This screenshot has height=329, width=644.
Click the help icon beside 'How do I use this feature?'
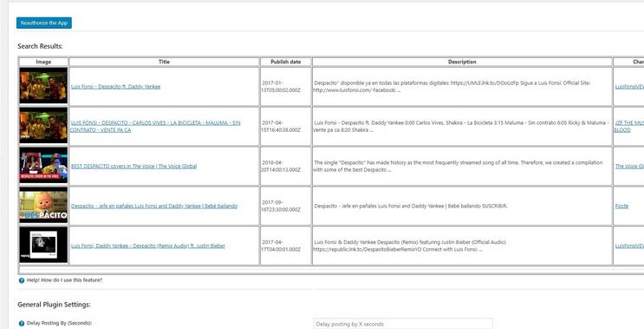pyautogui.click(x=22, y=280)
